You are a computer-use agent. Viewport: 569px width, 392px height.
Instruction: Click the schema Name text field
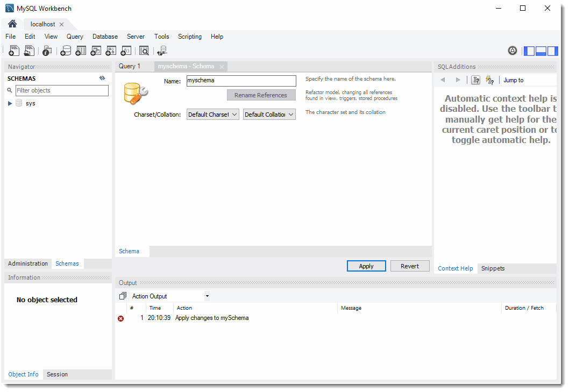pos(241,81)
